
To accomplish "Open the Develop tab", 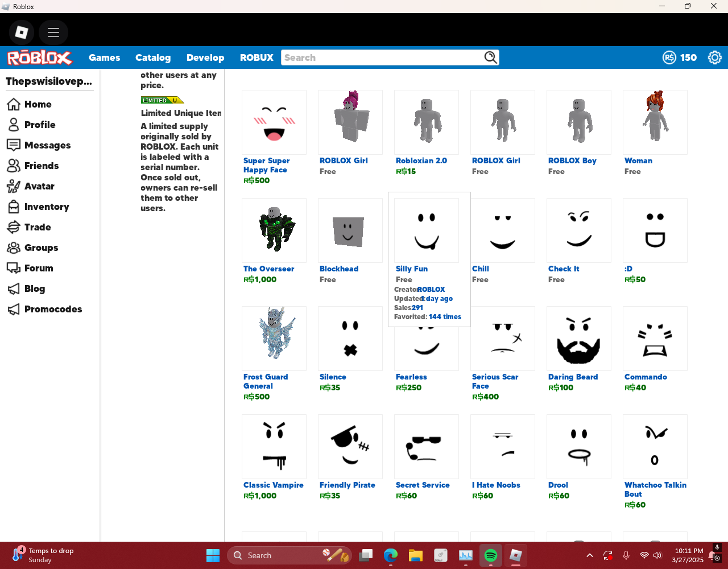I will click(x=205, y=57).
